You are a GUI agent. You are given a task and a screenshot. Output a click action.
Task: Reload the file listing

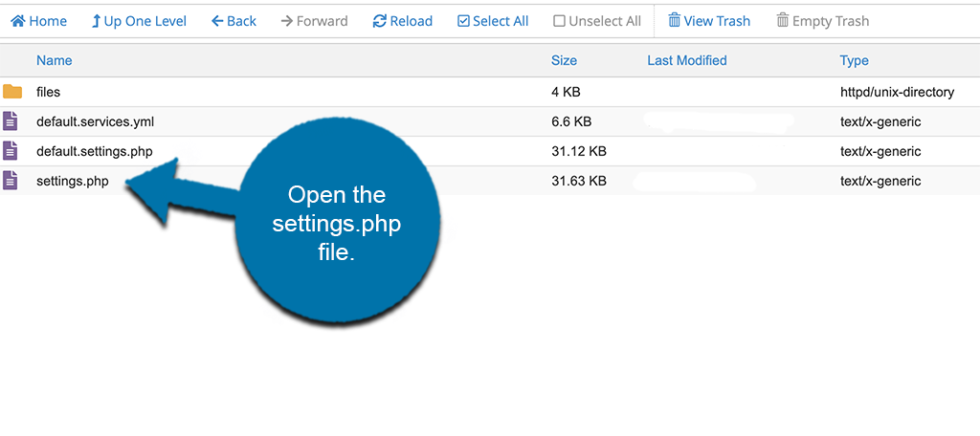402,21
